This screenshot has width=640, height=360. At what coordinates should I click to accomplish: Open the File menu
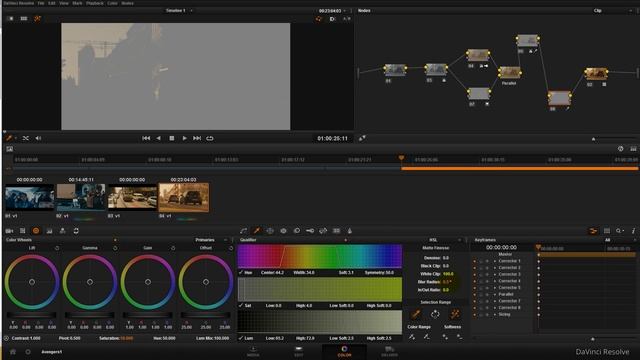point(41,3)
